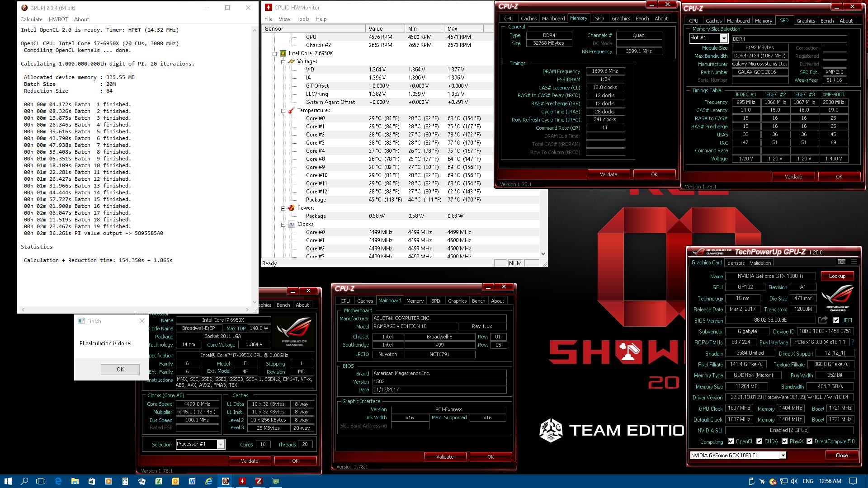Launch Word from the taskbar
This screenshot has height=488, width=868.
pos(192,481)
